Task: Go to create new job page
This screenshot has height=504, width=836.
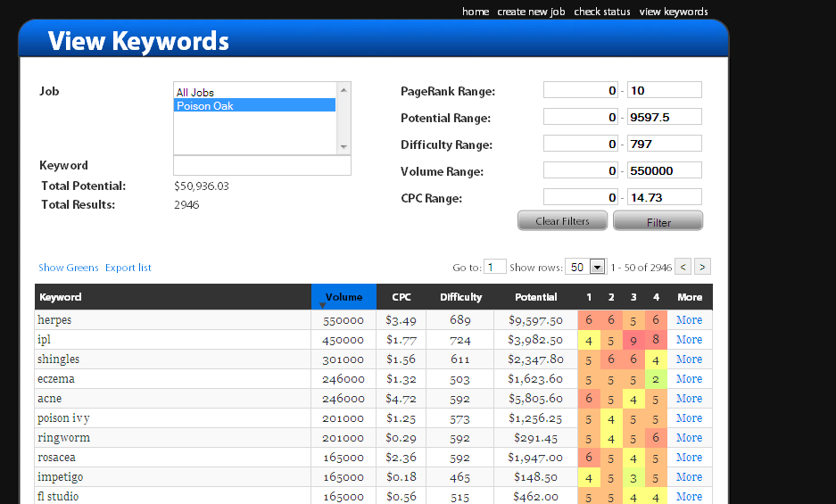Action: pos(531,12)
